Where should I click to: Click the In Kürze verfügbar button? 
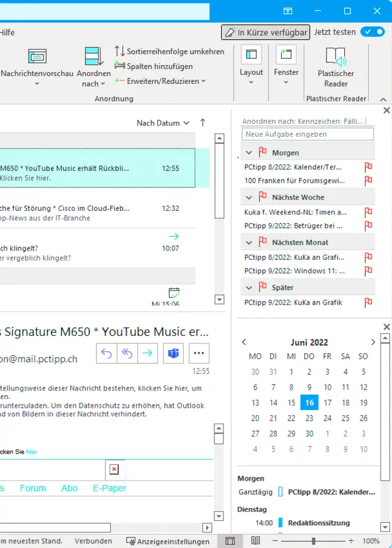265,32
